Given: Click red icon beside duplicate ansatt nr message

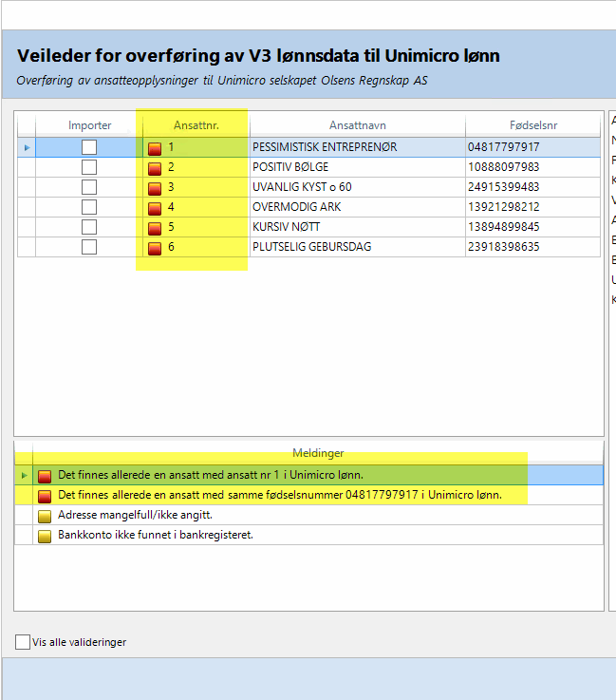Looking at the screenshot, I should pyautogui.click(x=45, y=476).
